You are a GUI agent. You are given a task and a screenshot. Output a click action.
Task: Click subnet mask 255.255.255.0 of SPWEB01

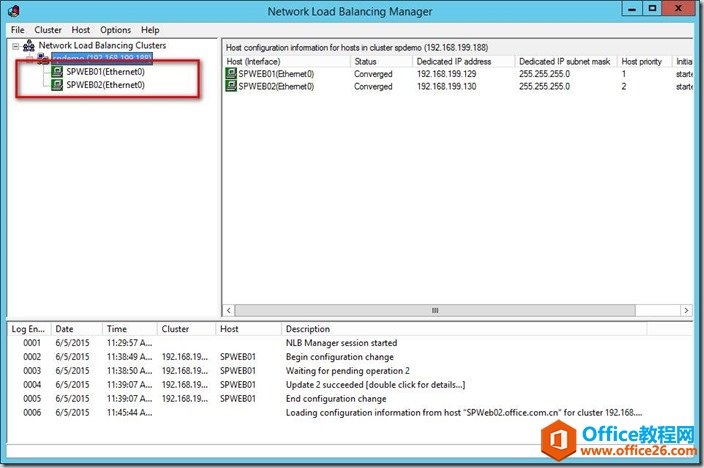545,74
